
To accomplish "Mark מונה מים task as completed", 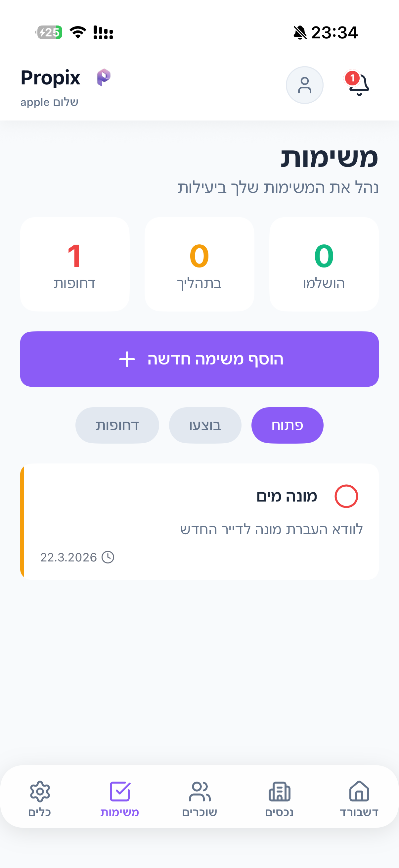I will click(x=346, y=496).
